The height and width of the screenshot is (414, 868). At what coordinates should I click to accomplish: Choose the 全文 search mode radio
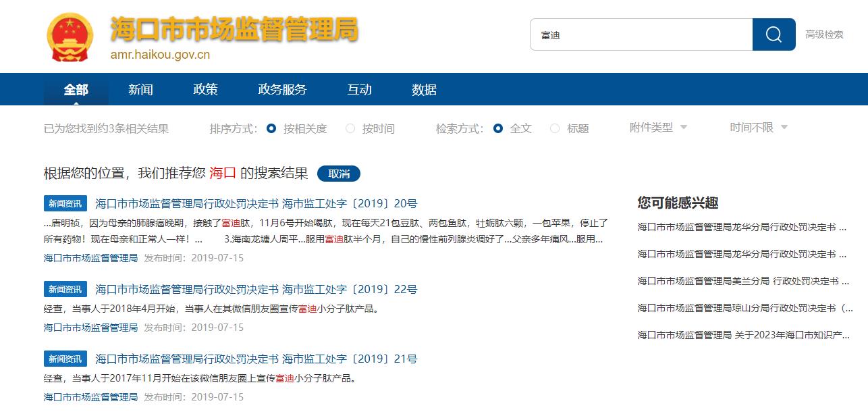click(x=498, y=128)
